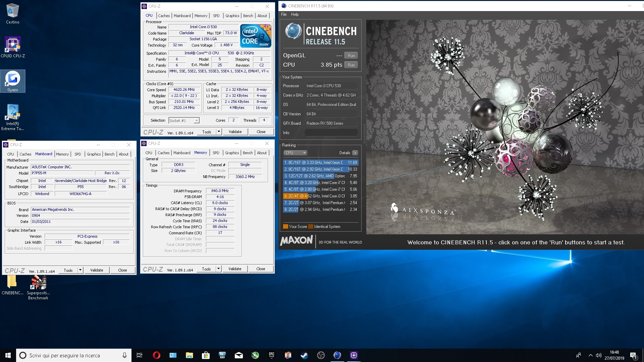
Task: Open the Steam taskbar icon
Action: 304,355
